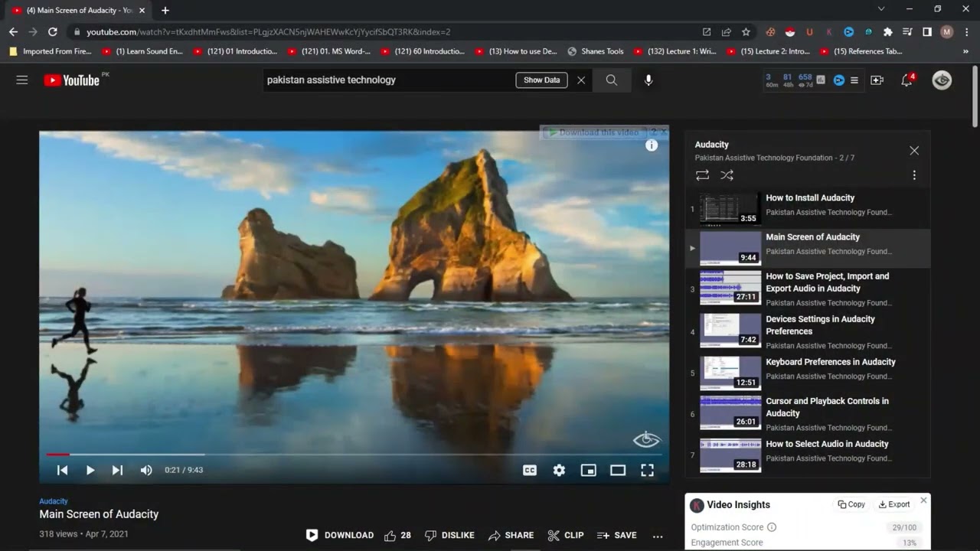Open Chrome three-dot menu
980x551 pixels.
click(966, 32)
